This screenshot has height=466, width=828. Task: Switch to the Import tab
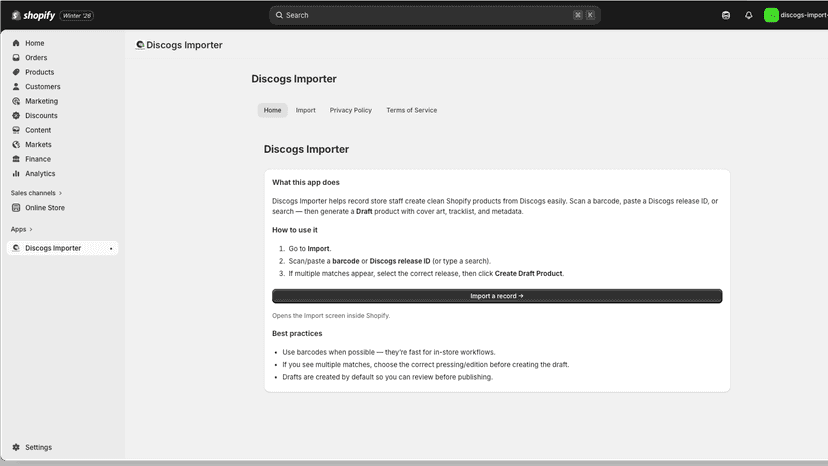tap(305, 110)
